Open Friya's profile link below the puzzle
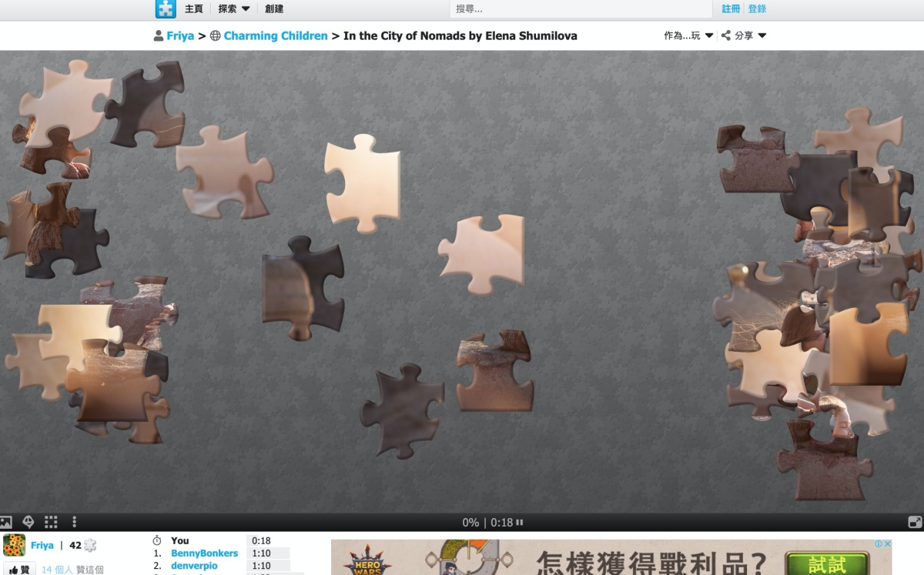The image size is (924, 575). point(42,545)
